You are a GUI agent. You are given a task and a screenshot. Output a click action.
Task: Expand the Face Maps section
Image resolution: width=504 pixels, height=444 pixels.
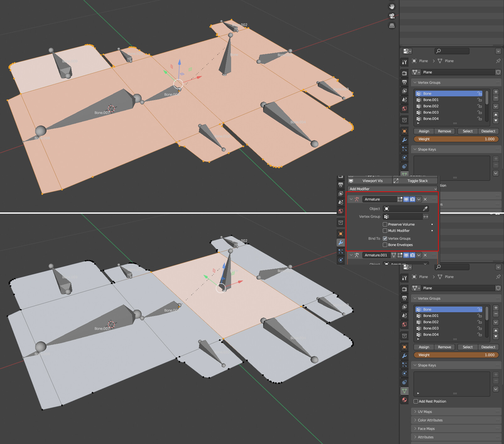pos(456,429)
